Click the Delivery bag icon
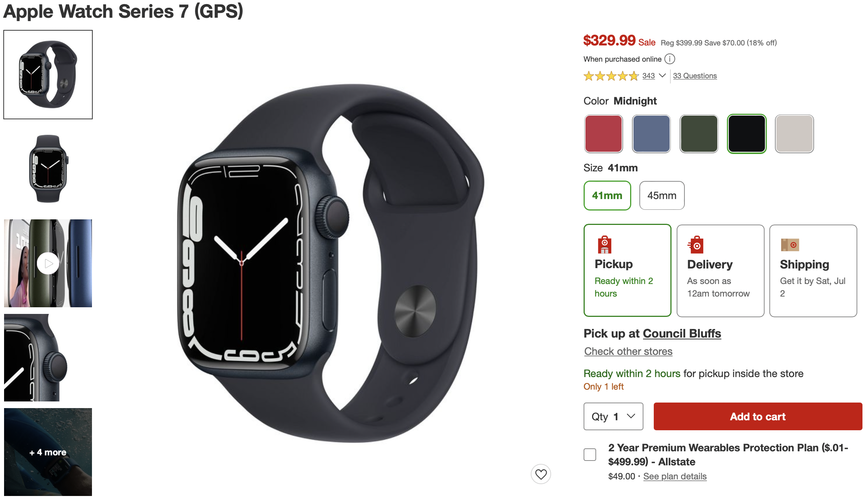 [696, 244]
